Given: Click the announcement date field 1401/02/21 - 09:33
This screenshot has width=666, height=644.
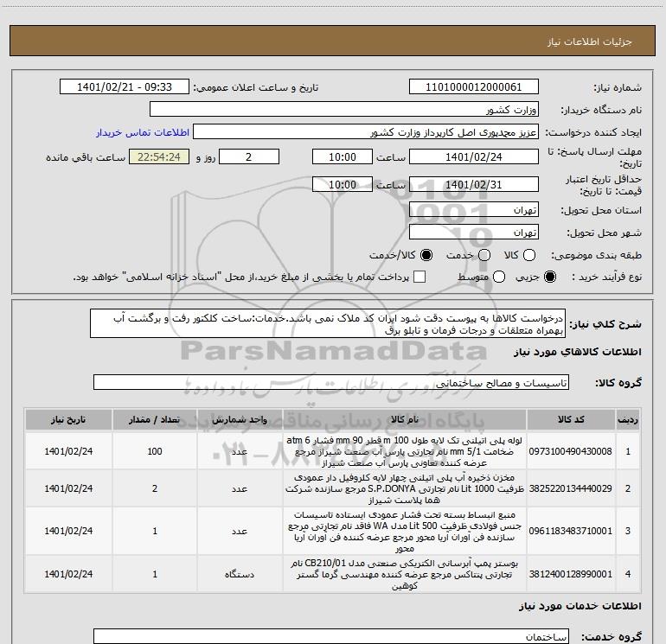Looking at the screenshot, I should (x=125, y=87).
